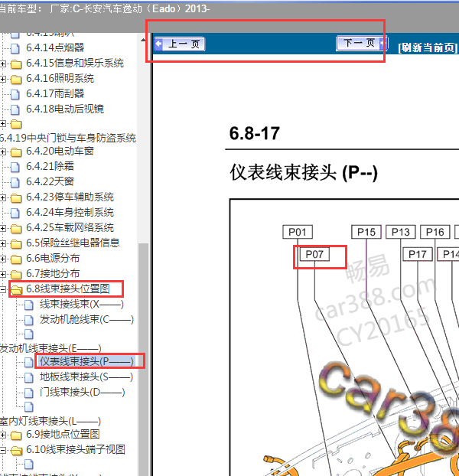459x476 pixels.
Task: Click the document icon beside 6.4.21除霜
Action: coord(15,167)
